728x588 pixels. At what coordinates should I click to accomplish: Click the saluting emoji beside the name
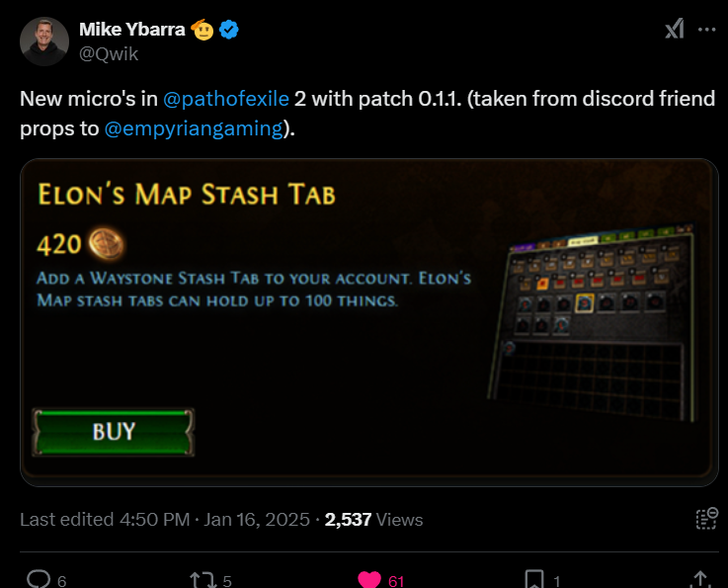(202, 30)
